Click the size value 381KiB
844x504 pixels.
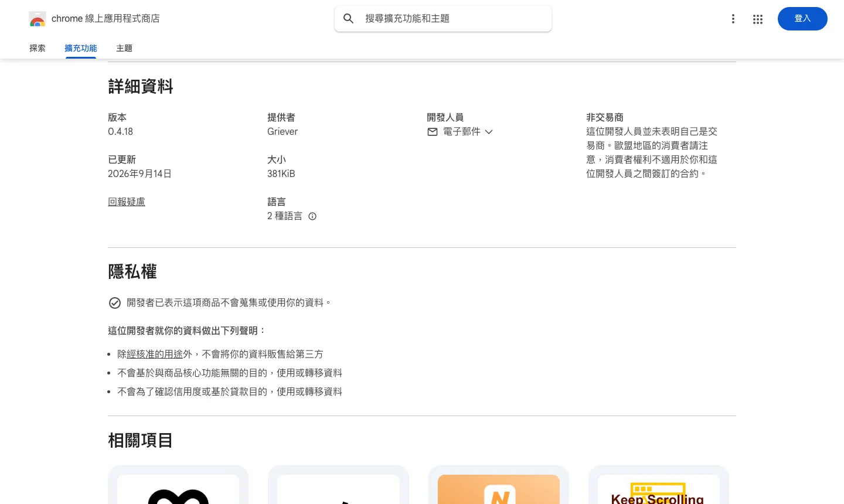point(281,174)
